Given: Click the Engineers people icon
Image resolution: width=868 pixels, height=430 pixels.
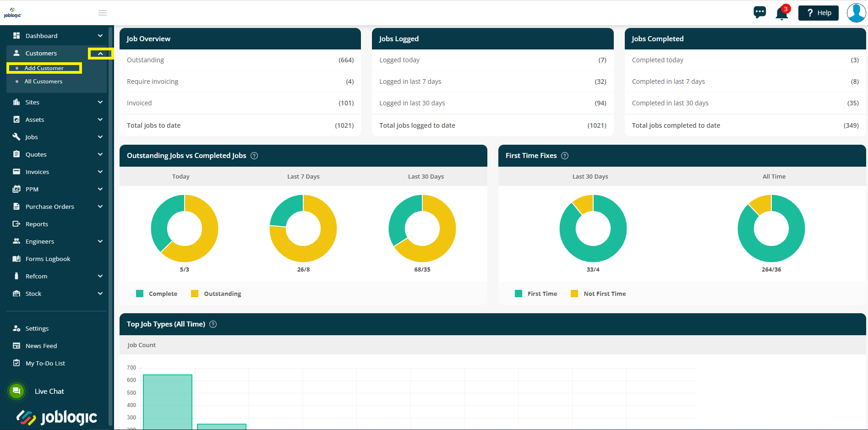Looking at the screenshot, I should point(16,241).
